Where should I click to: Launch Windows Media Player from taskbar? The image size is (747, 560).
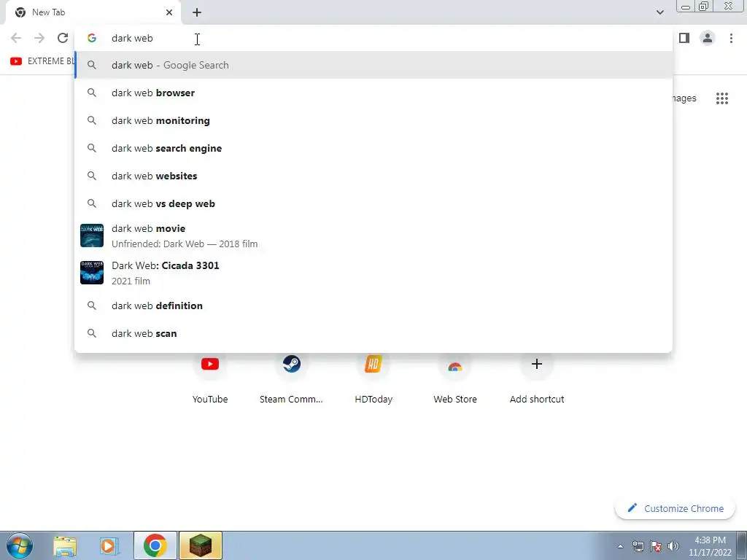pos(109,545)
